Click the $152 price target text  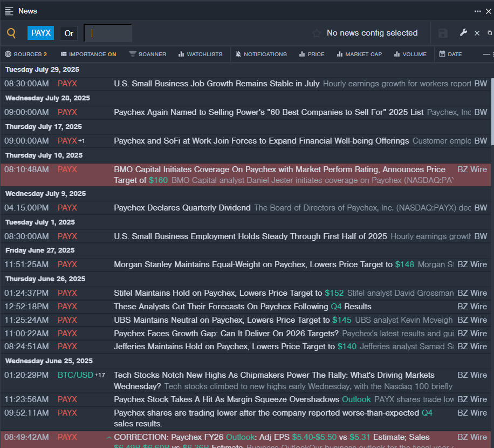(334, 293)
